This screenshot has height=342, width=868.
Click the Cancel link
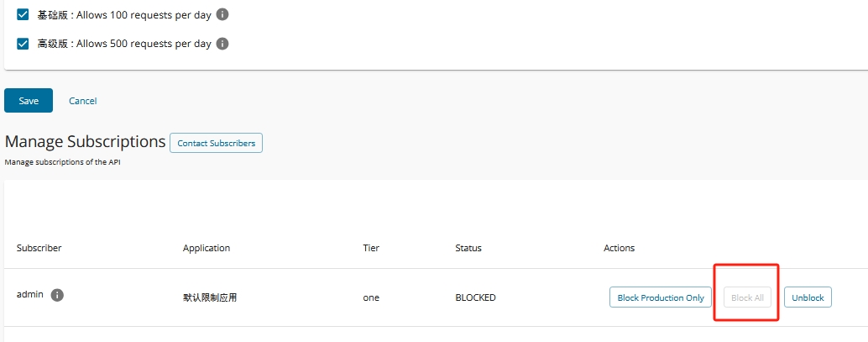click(x=83, y=101)
